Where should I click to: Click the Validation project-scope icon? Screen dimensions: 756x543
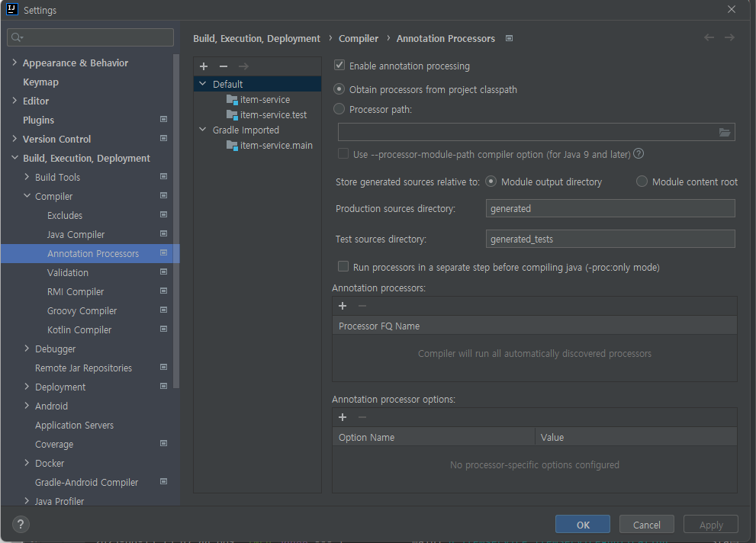tap(163, 271)
